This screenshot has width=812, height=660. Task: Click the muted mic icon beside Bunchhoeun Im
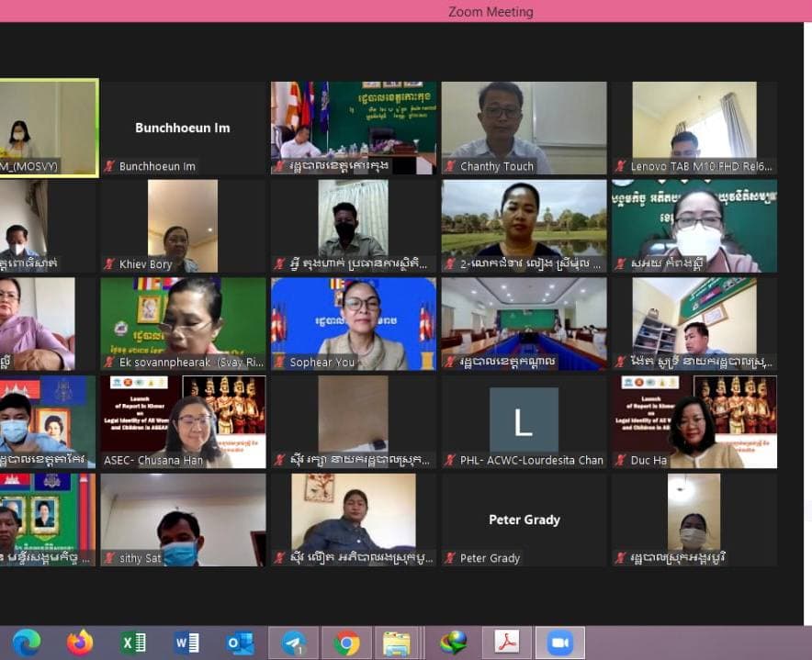coord(109,167)
